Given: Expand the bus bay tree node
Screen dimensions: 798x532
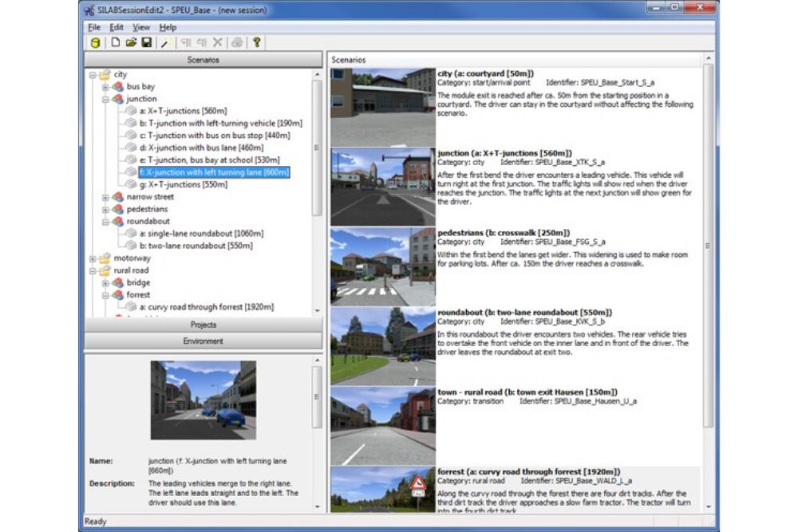Looking at the screenshot, I should (x=105, y=86).
